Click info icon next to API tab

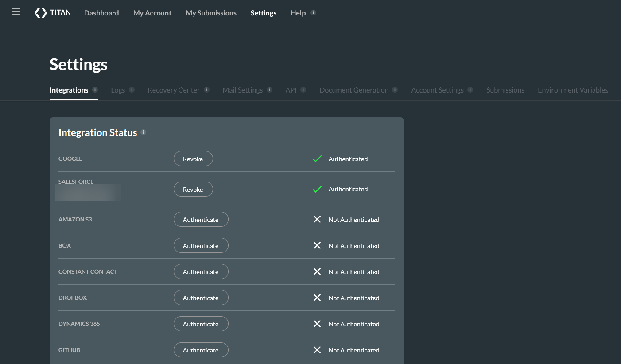[x=303, y=89]
